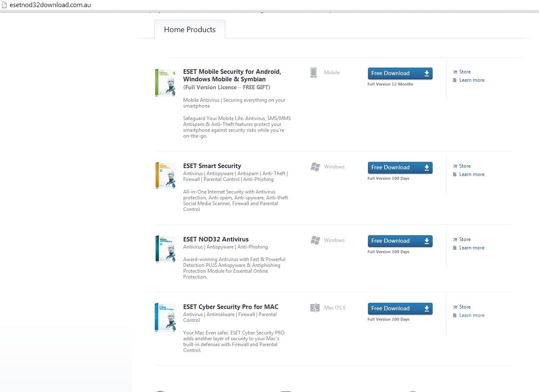Click the download arrow icon for NOD32 Antivirus
539x392 pixels.
[427, 241]
